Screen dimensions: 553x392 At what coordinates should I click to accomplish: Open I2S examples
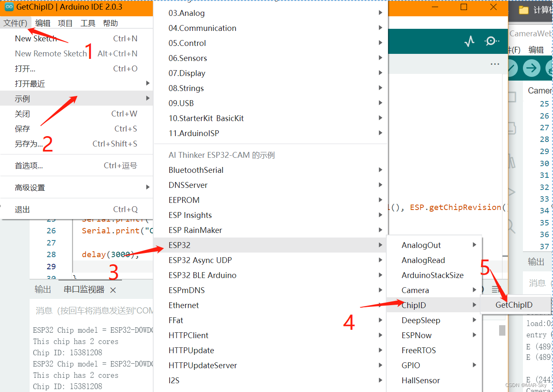271,380
